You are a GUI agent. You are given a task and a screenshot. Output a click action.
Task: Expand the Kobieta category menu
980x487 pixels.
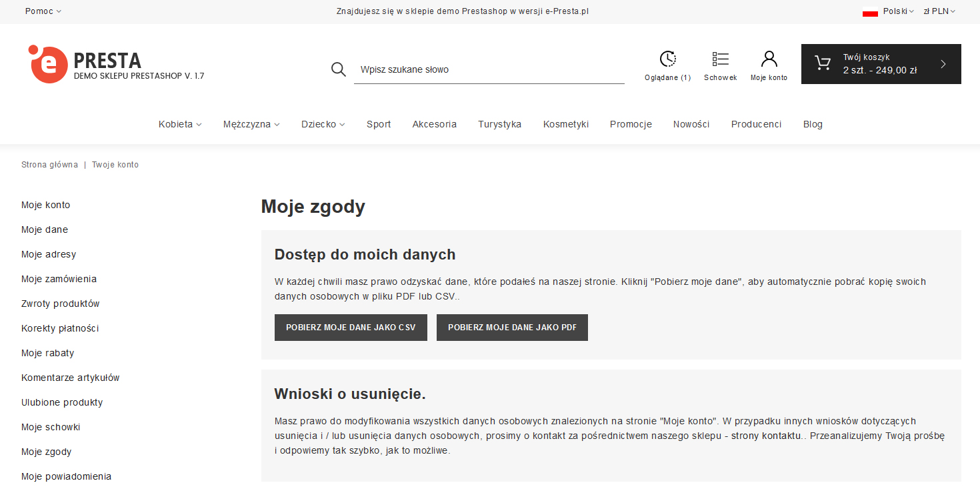pos(180,124)
